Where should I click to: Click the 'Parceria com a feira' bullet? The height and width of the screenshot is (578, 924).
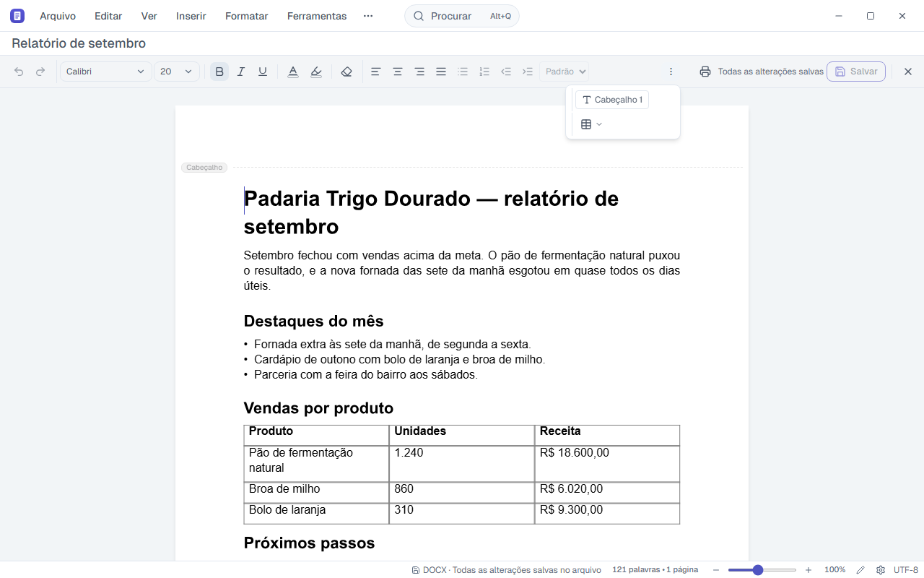(x=365, y=375)
